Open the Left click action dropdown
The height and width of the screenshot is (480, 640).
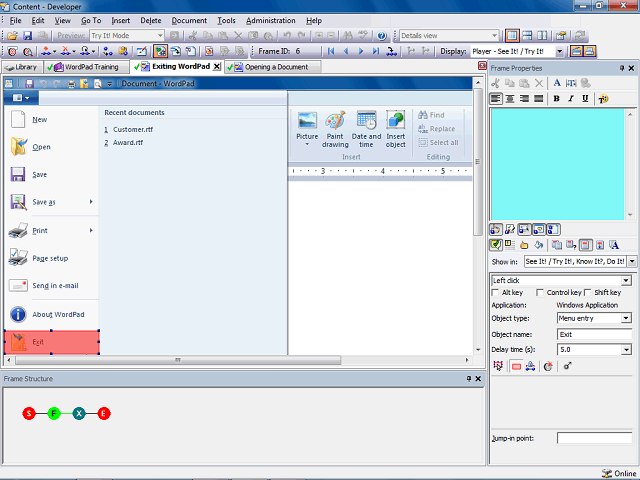[x=626, y=280]
